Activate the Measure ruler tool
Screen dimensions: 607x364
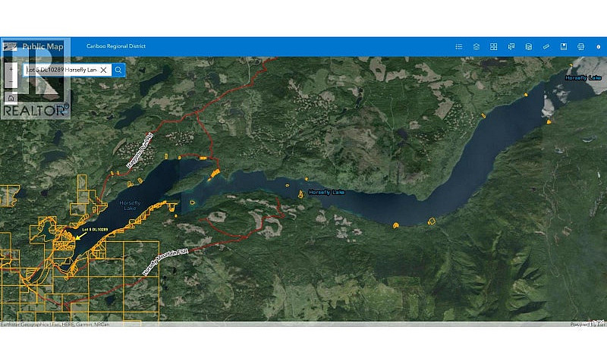tap(546, 47)
